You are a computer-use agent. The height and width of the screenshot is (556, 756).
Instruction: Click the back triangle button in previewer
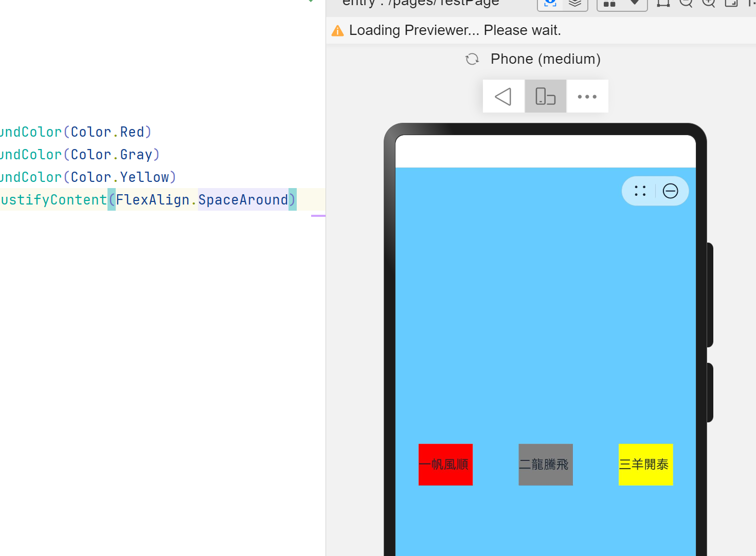click(x=503, y=96)
